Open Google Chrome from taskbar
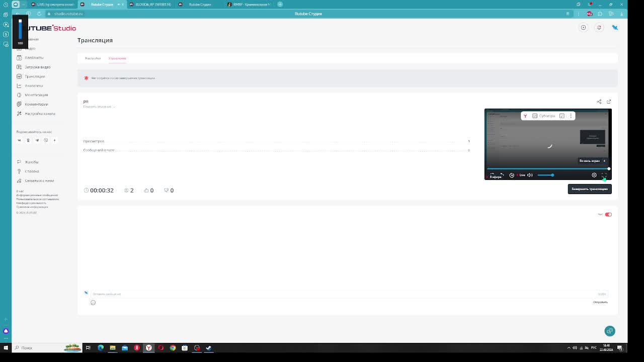Viewport: 644px width, 362px height. tap(173, 347)
